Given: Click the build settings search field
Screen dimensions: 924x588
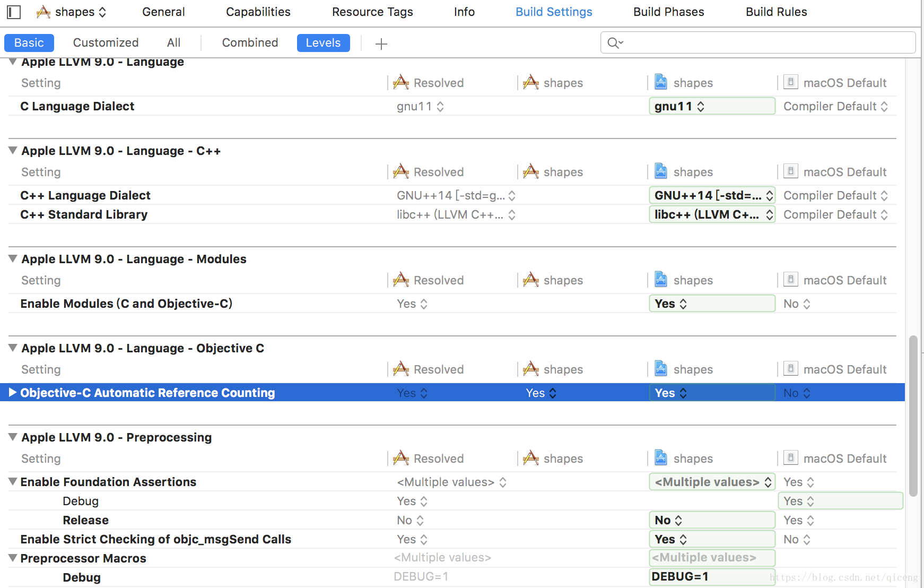Looking at the screenshot, I should (758, 42).
